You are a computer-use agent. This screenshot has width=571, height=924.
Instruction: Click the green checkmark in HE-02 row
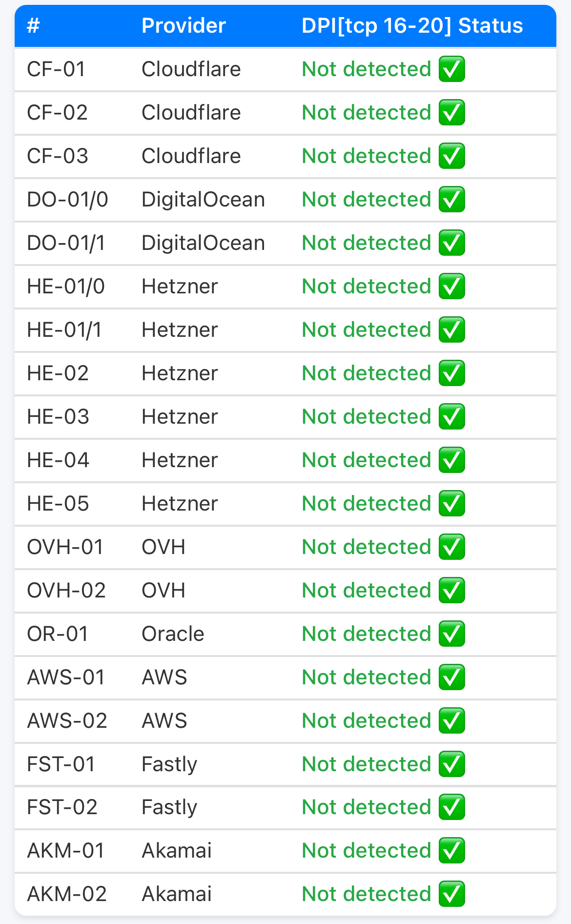tap(451, 373)
